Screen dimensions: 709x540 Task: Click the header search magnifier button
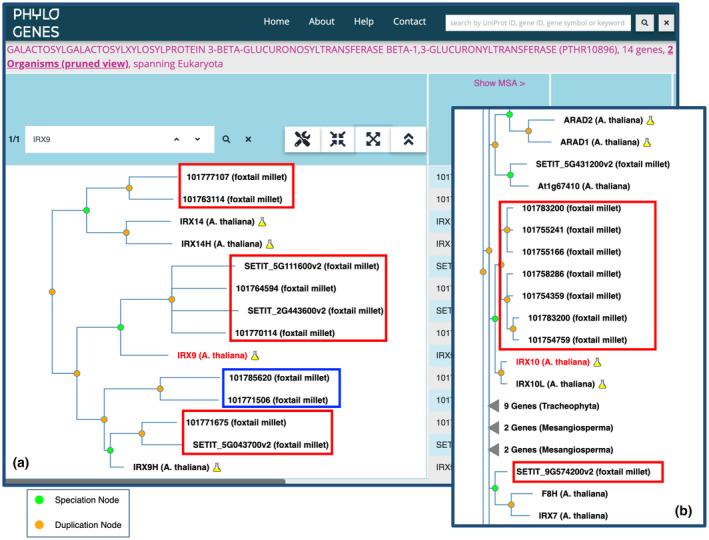coord(646,22)
